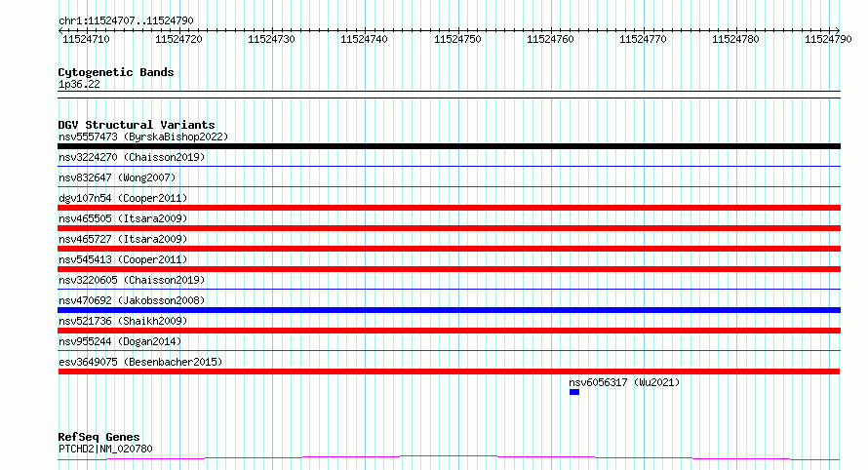Open nsv470692 (Jakobsson2008) variant label

(132, 300)
